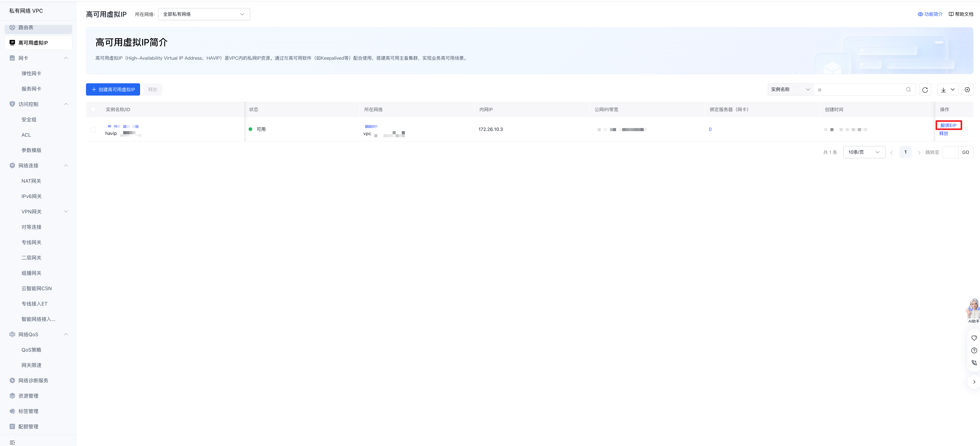Open 资源管理 in sidebar
The width and height of the screenshot is (980, 446).
click(28, 396)
